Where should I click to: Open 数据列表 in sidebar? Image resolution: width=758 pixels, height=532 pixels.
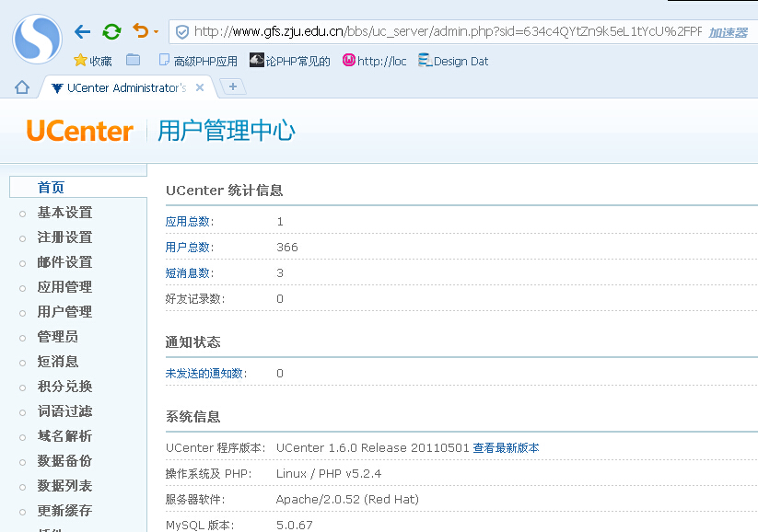tap(64, 486)
